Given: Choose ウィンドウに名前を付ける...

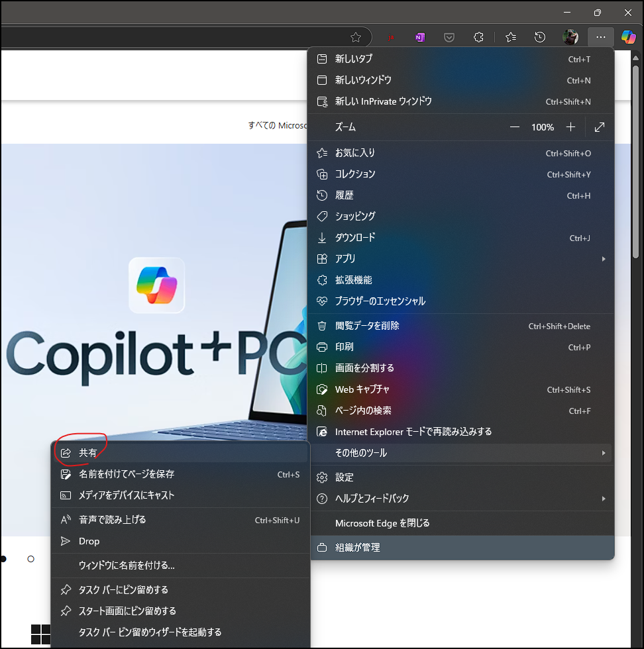Looking at the screenshot, I should coord(181,566).
